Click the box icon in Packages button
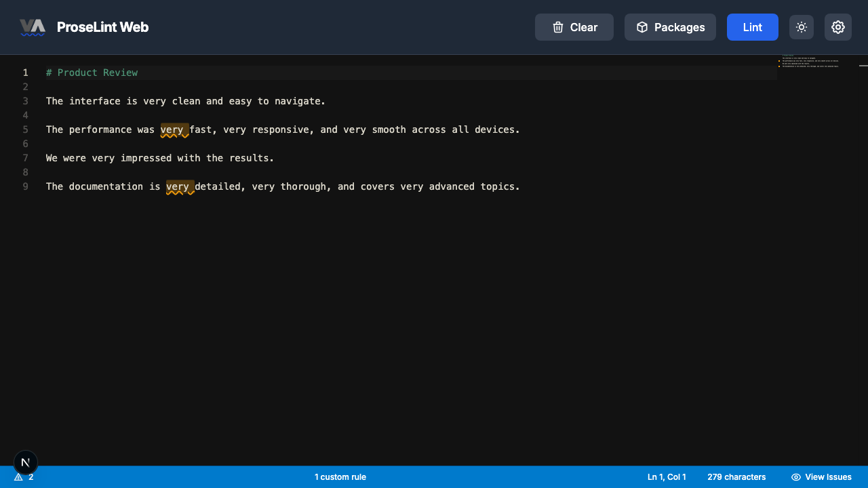868x488 pixels. [642, 27]
